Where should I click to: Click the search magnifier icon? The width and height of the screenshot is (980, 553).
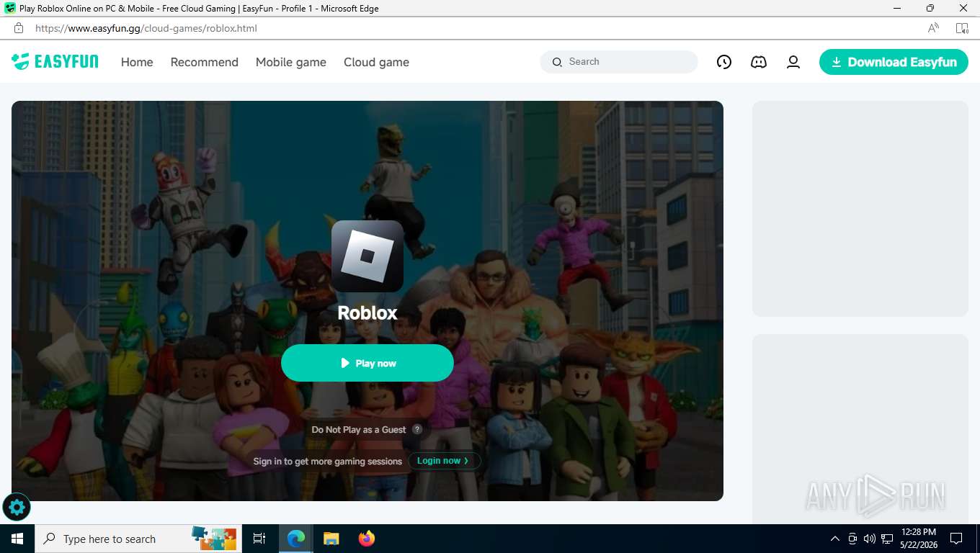[x=557, y=62]
